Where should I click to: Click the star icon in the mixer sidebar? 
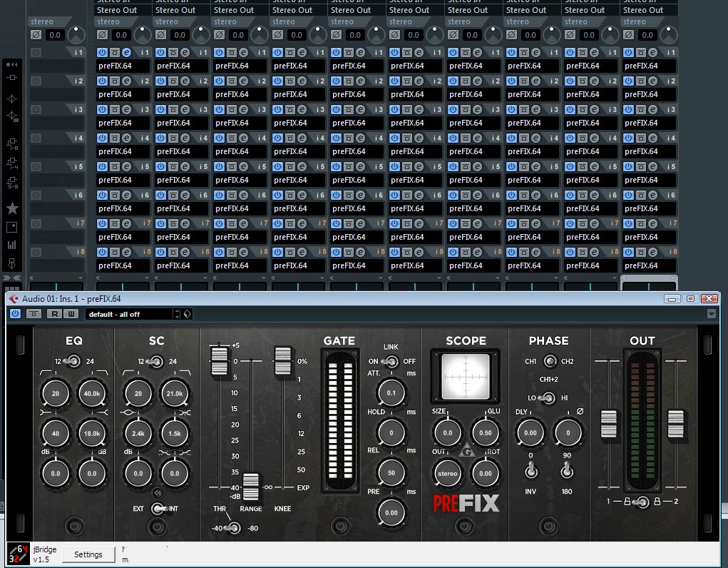(x=12, y=208)
